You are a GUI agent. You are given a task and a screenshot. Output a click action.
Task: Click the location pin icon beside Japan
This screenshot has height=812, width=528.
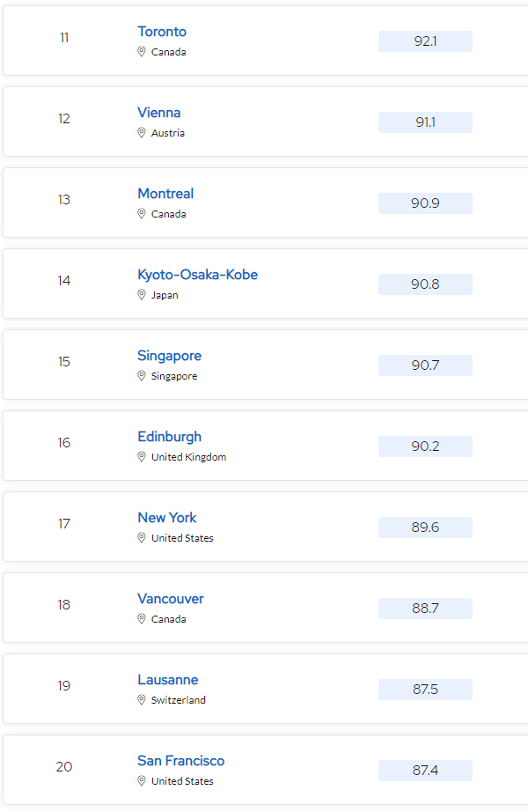point(142,295)
